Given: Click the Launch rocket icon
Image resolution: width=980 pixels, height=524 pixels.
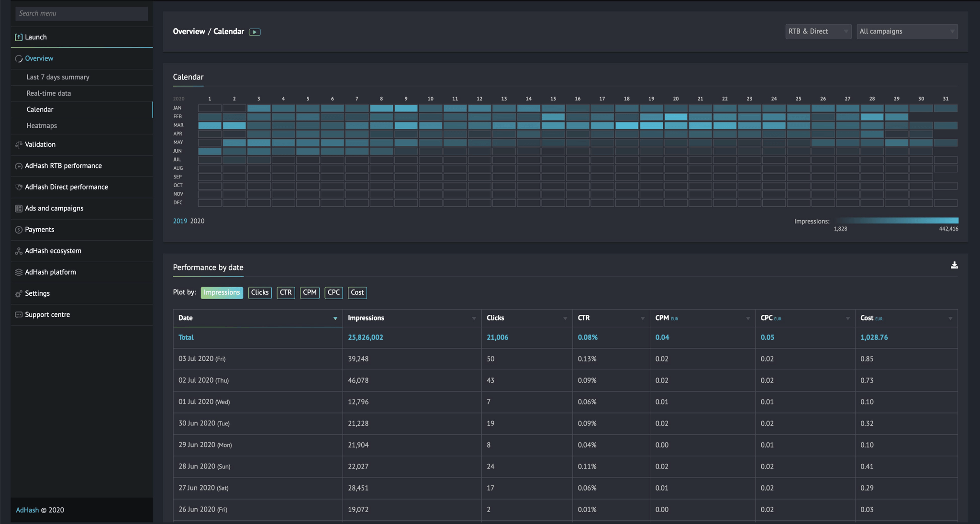Looking at the screenshot, I should (19, 37).
